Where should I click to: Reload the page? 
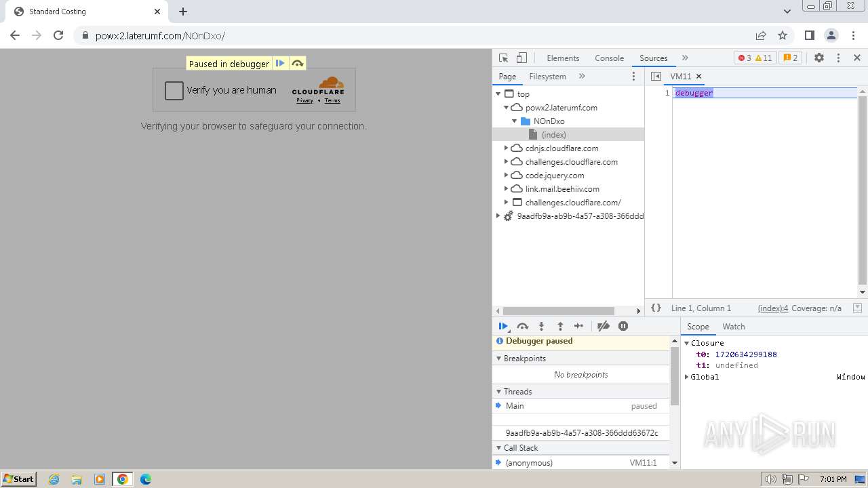[x=58, y=35]
